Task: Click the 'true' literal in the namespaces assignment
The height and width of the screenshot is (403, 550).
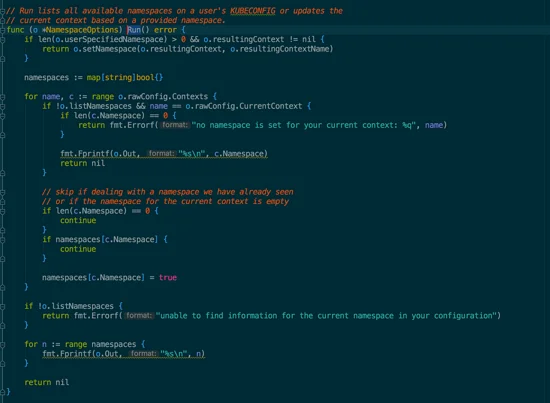Action: point(168,277)
